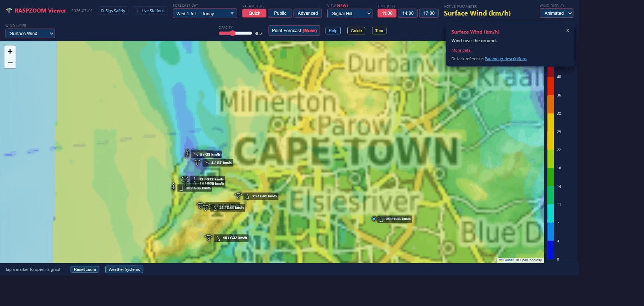Click the Leaflet attribution link

pyautogui.click(x=506, y=260)
